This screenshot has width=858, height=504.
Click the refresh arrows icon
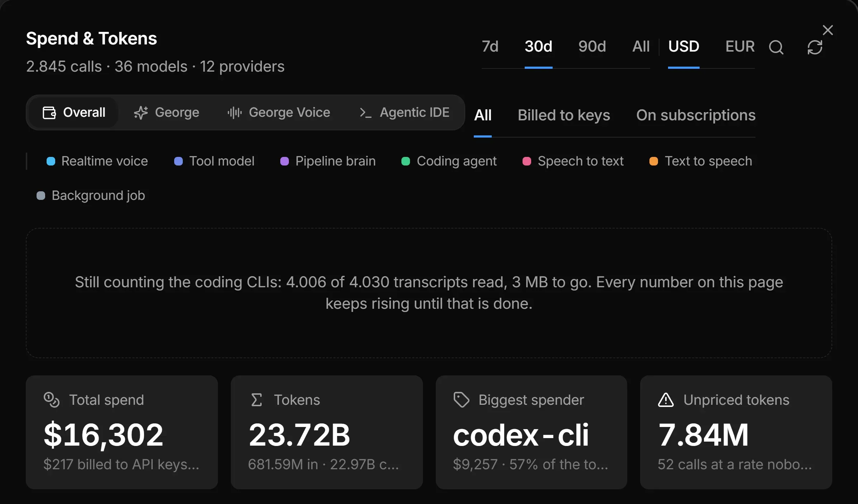(x=815, y=47)
